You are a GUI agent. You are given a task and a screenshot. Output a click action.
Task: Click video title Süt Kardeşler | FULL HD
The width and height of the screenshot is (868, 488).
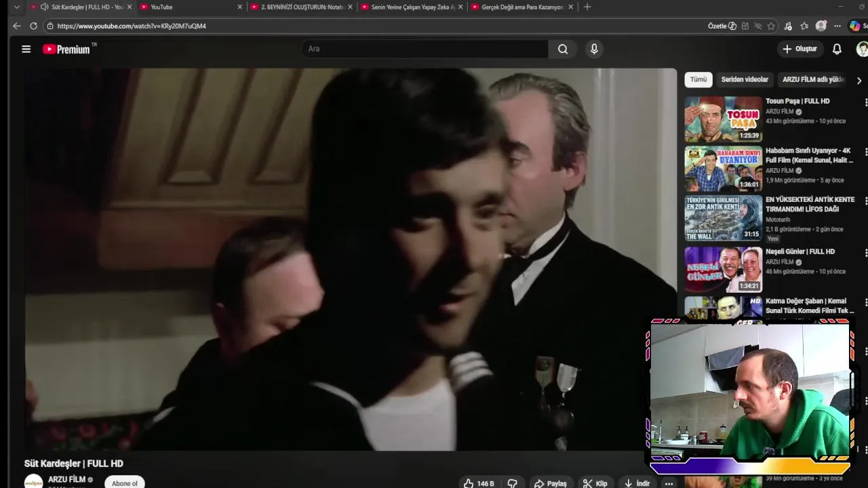(x=74, y=464)
